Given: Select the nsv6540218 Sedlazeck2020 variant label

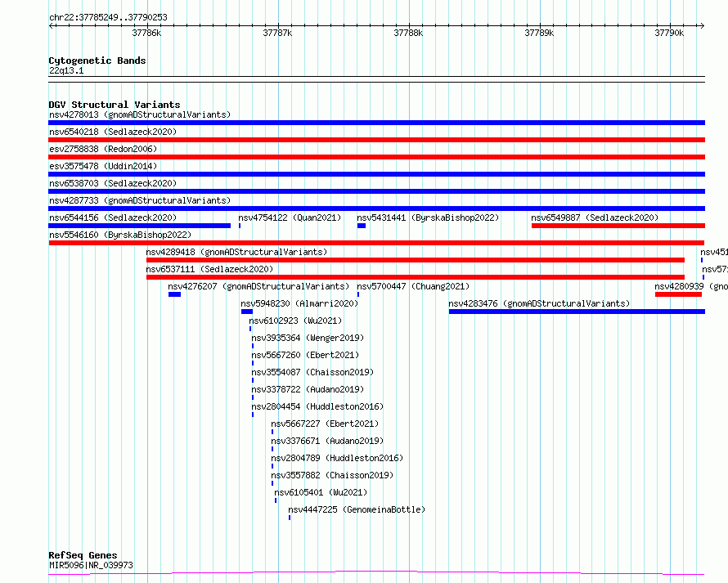Looking at the screenshot, I should (x=113, y=132).
